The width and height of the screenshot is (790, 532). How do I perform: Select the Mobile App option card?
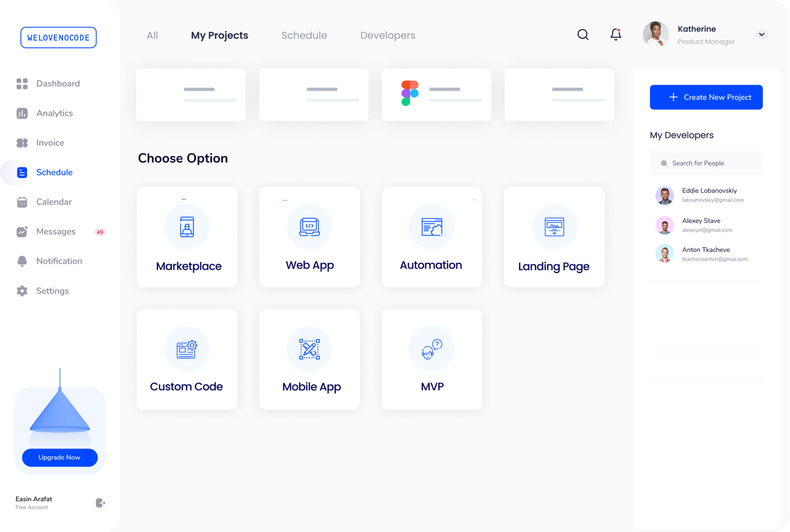[x=309, y=360]
